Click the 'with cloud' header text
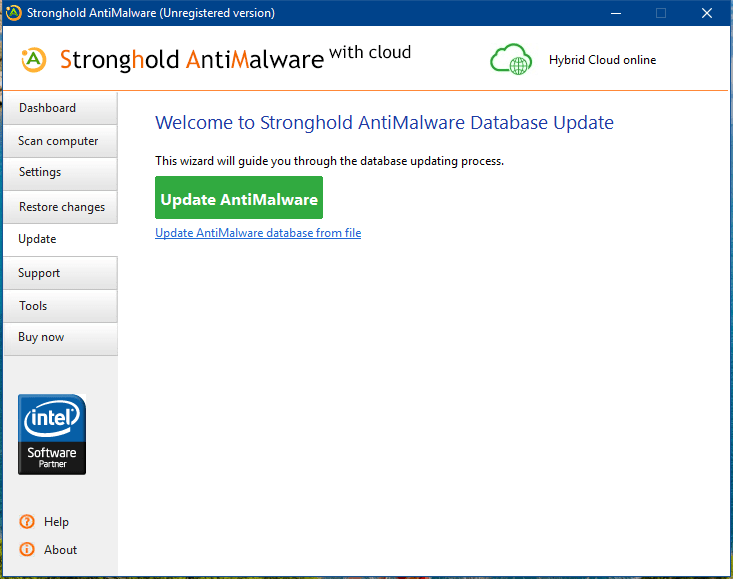The image size is (733, 579). point(370,52)
